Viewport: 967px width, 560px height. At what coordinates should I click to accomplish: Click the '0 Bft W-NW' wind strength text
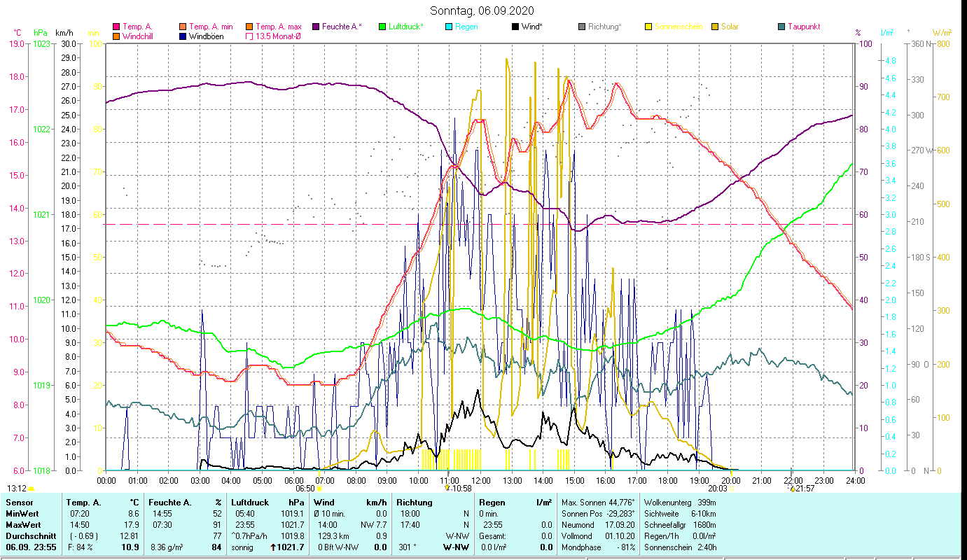click(x=338, y=547)
